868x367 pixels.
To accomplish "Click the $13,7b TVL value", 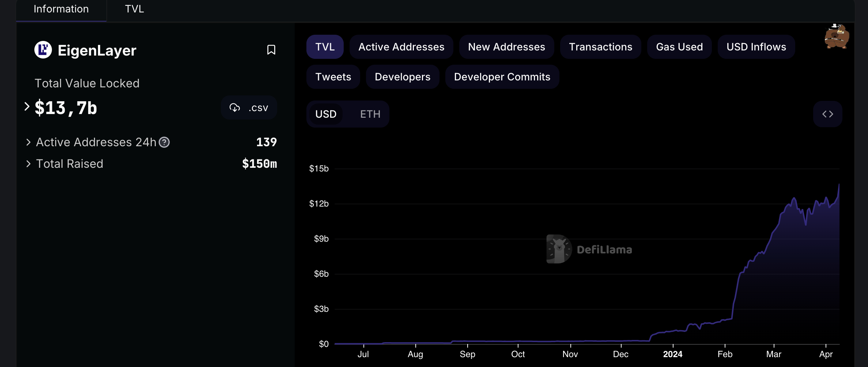I will (66, 108).
